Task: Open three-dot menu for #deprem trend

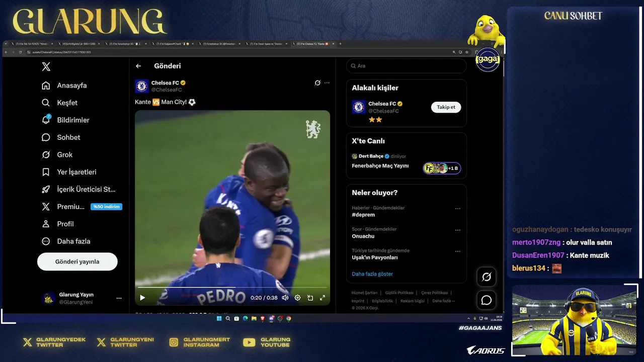Action: point(458,208)
